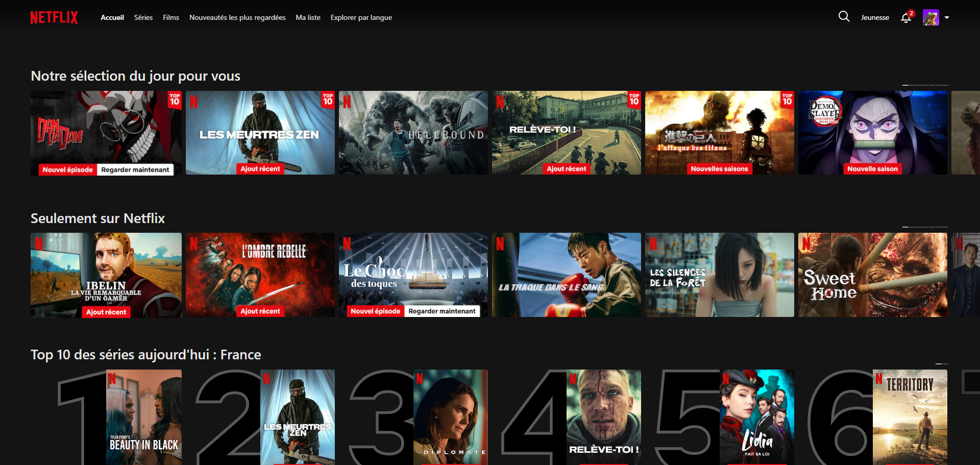The width and height of the screenshot is (980, 465).
Task: Open the Ibelin thumbnail
Action: pyautogui.click(x=106, y=275)
